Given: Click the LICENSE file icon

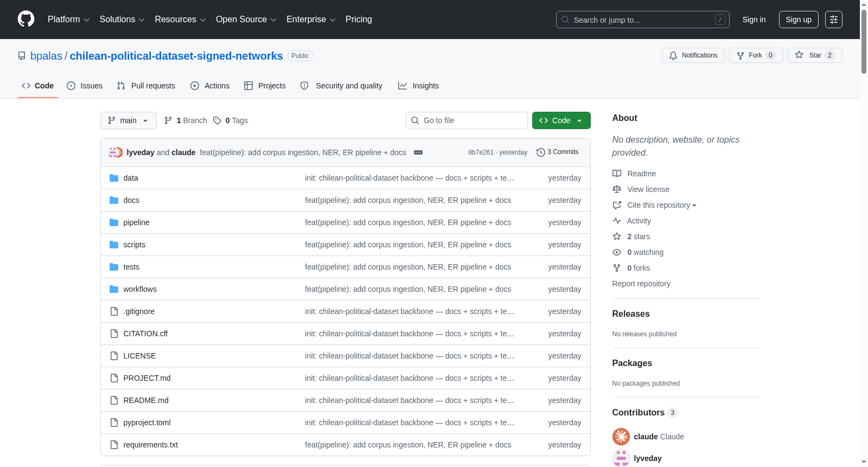Looking at the screenshot, I should (x=114, y=356).
